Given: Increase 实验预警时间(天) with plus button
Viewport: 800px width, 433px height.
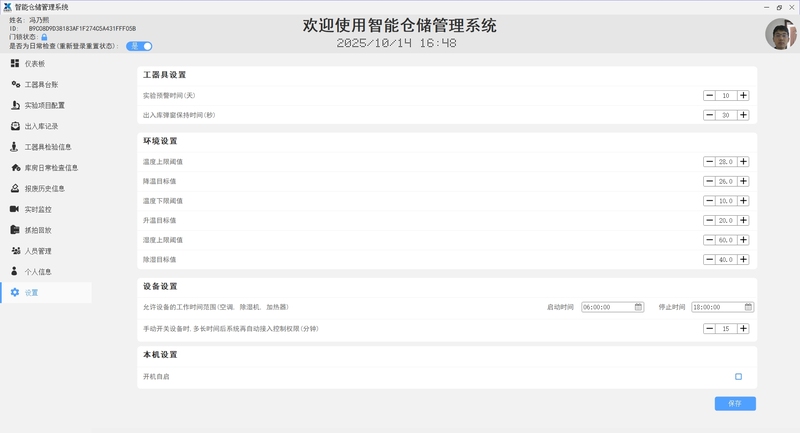Looking at the screenshot, I should pos(743,95).
